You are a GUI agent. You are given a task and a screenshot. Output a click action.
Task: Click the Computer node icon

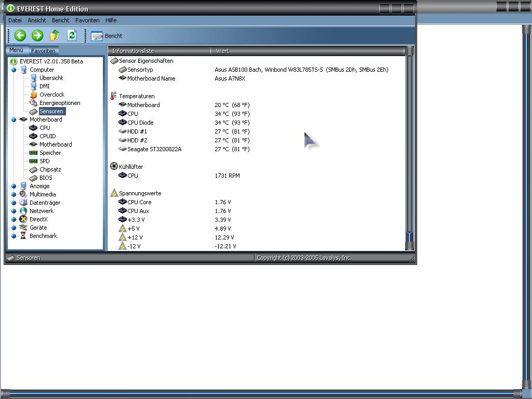[23, 70]
